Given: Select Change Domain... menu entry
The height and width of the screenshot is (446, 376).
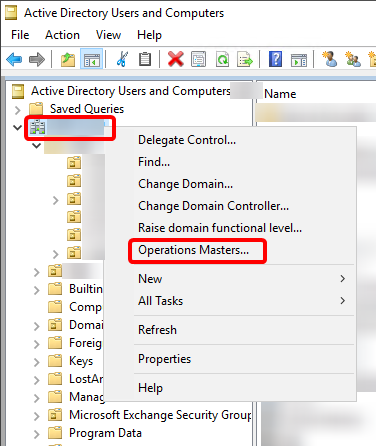Looking at the screenshot, I should (185, 184).
